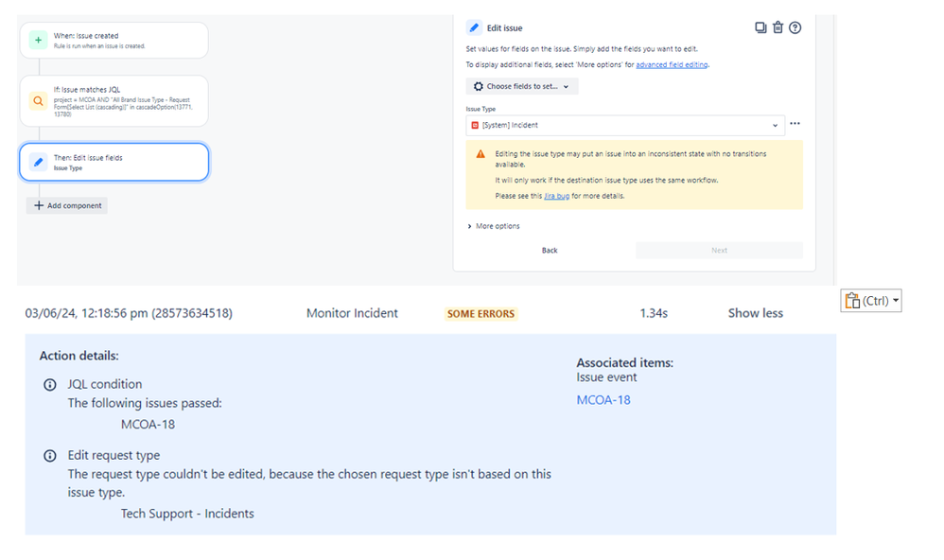Open three-dots menu beside Issue Type
Viewport: 944px width, 560px height.
pyautogui.click(x=795, y=123)
